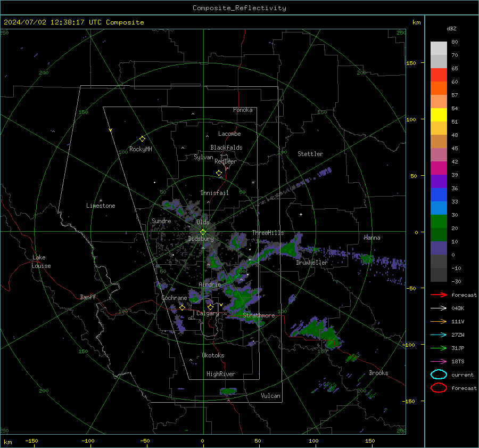Click the Lacombe city label

coord(229,134)
